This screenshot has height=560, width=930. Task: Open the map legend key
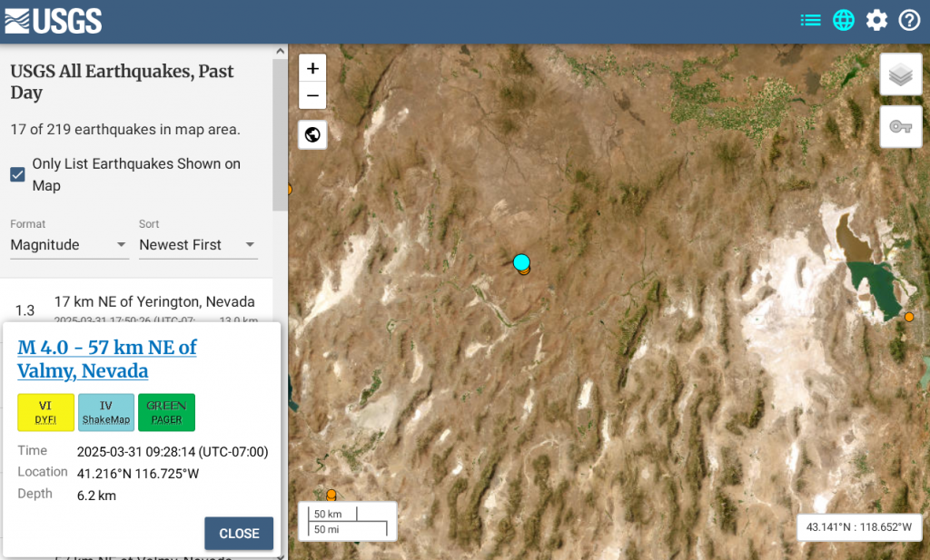point(900,126)
